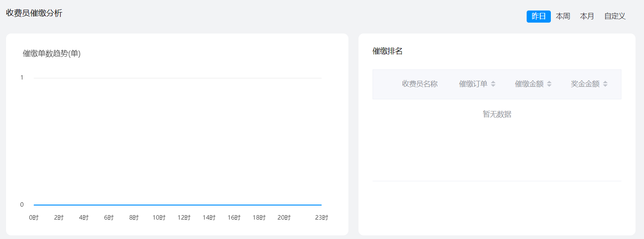644x239 pixels.
Task: Sort 催缴金额 ascending with up caret
Action: (x=549, y=82)
